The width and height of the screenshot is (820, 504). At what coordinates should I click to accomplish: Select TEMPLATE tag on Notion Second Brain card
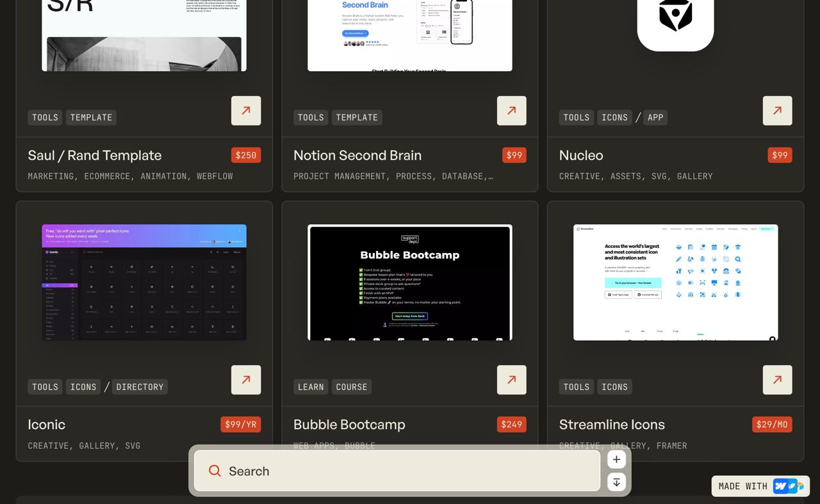tap(357, 117)
